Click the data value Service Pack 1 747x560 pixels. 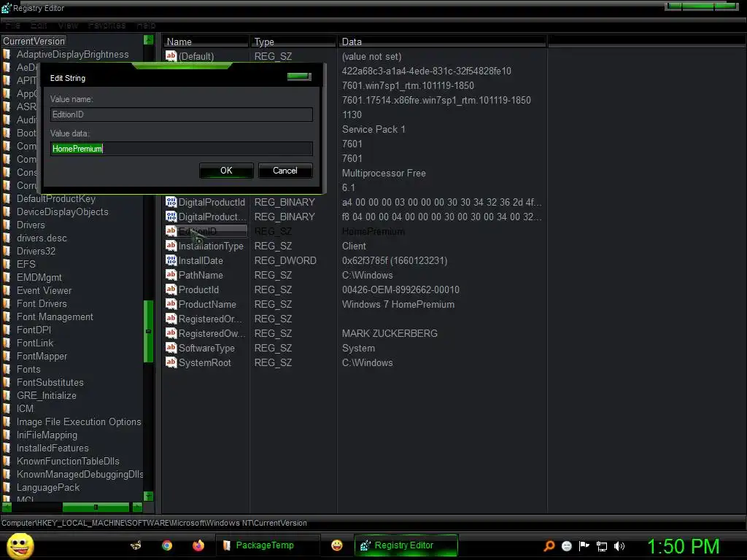coord(373,129)
